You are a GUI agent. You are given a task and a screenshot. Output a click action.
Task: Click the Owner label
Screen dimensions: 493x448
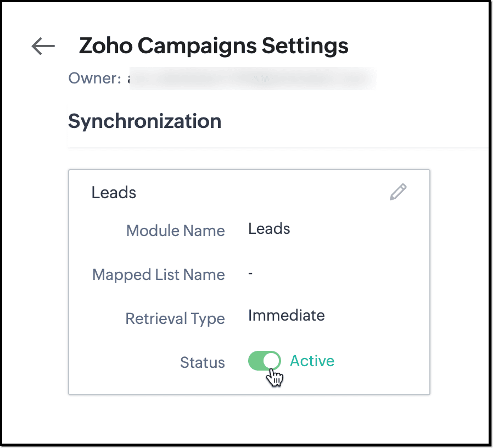pyautogui.click(x=94, y=79)
